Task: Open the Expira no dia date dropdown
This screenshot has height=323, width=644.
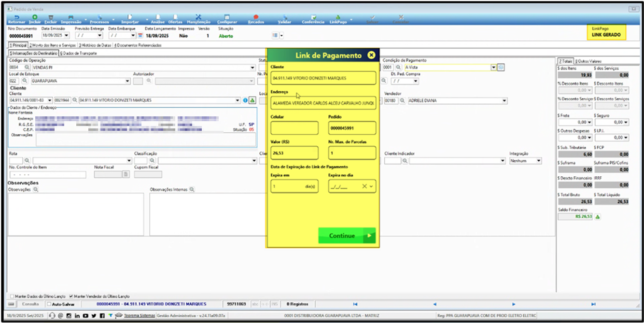Action: click(x=371, y=186)
